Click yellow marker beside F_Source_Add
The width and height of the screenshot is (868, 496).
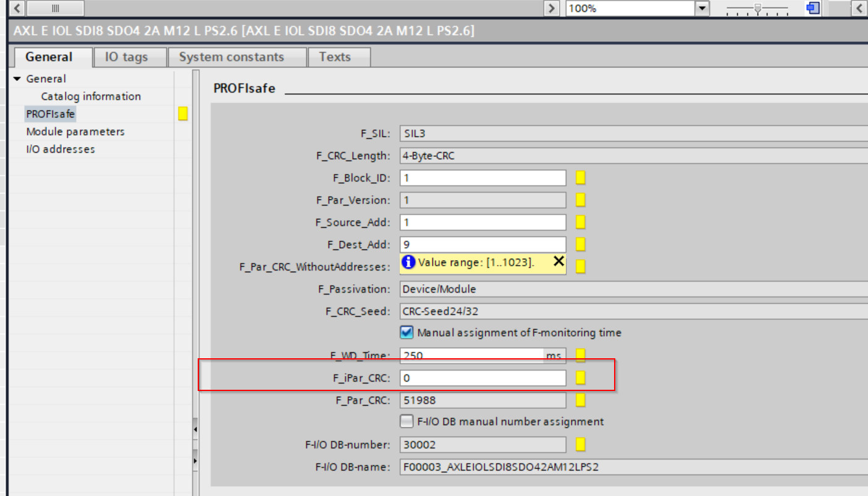point(581,222)
